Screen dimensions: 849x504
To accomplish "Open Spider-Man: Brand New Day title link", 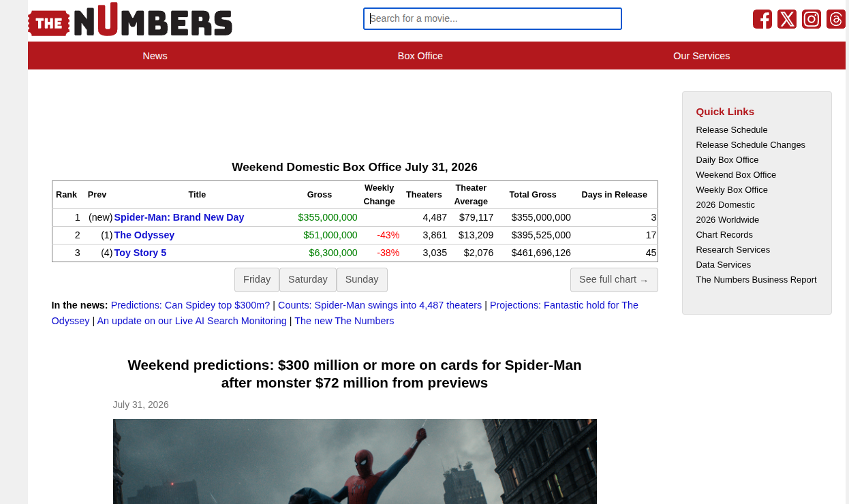I will [x=179, y=217].
